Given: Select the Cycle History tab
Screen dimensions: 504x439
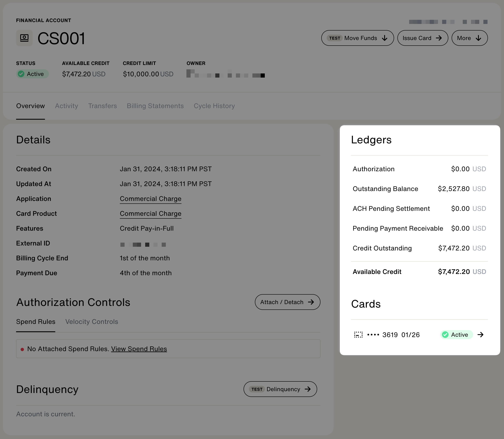Looking at the screenshot, I should (x=214, y=106).
